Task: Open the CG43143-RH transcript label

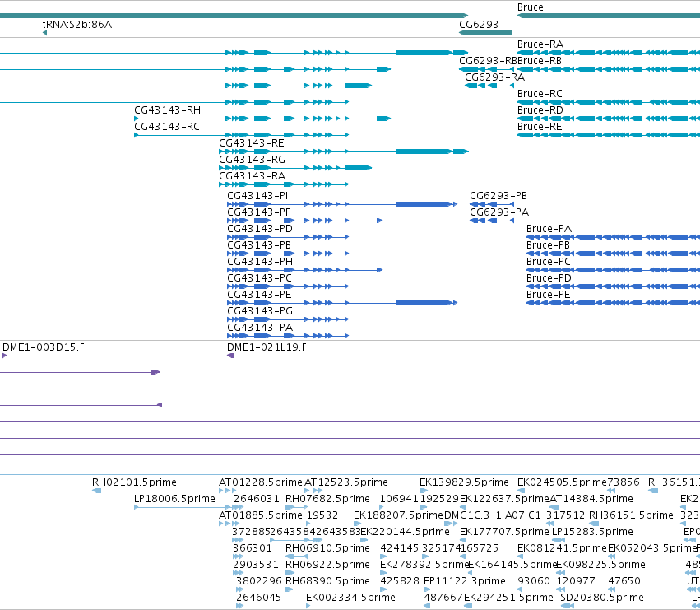Action: click(168, 110)
